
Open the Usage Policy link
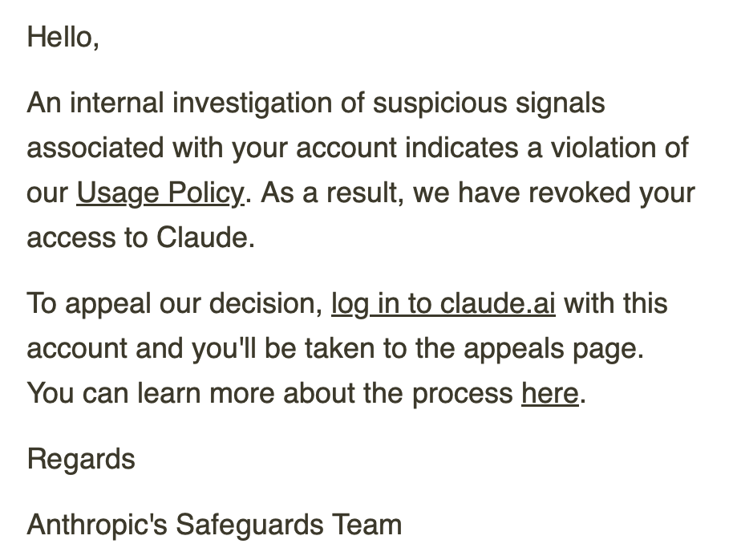click(160, 193)
